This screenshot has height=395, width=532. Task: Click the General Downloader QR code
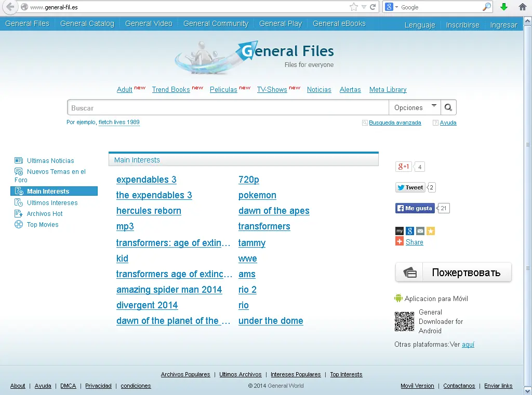[x=404, y=321]
